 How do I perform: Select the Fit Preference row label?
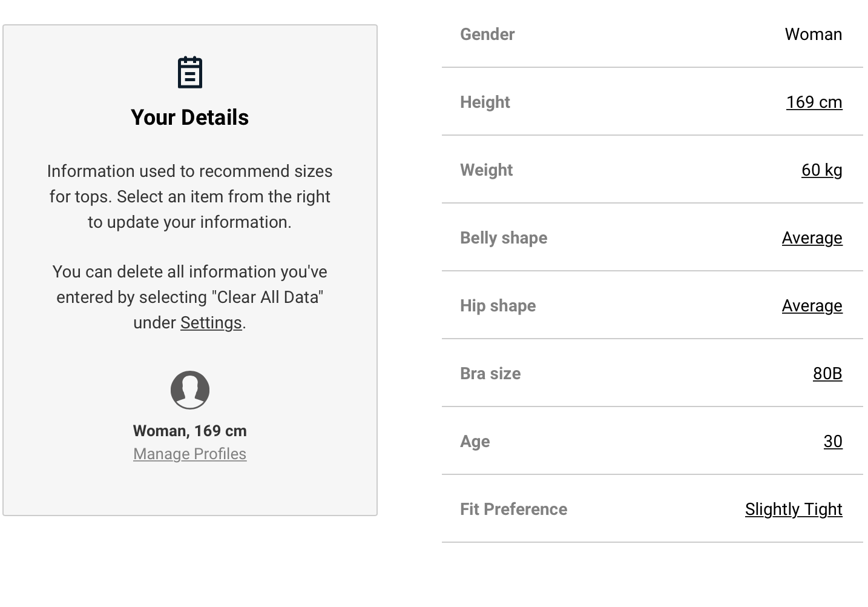(x=513, y=509)
